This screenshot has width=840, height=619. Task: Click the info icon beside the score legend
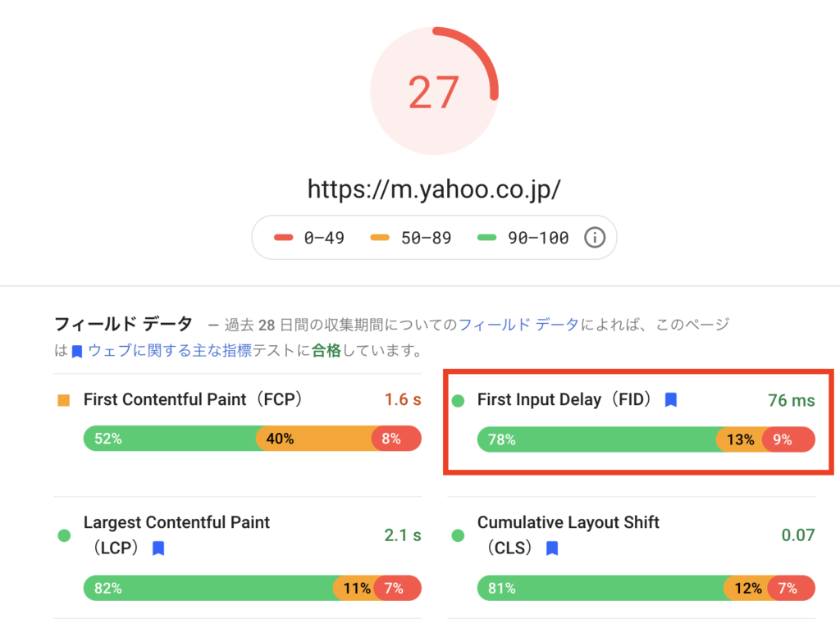click(x=594, y=238)
